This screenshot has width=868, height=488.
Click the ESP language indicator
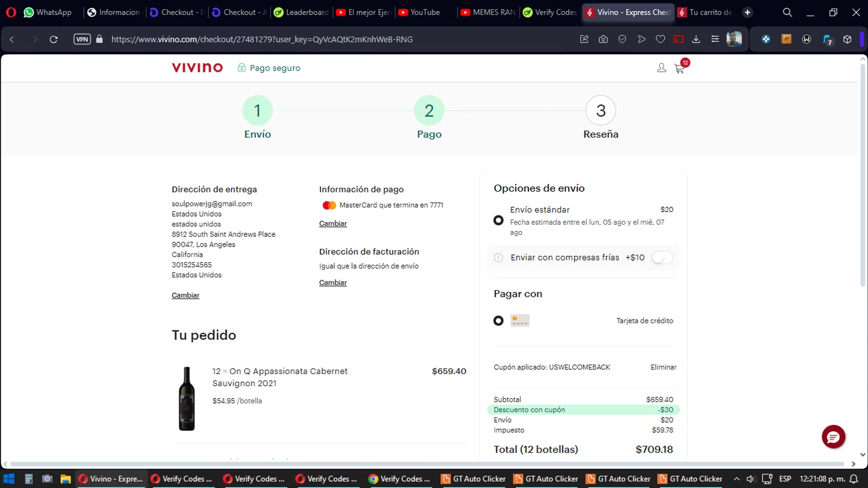785,479
